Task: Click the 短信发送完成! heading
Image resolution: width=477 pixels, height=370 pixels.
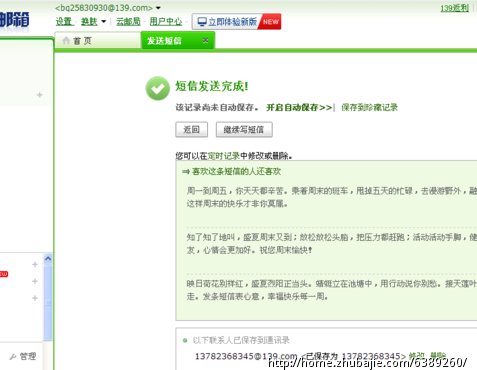Action: pos(212,86)
